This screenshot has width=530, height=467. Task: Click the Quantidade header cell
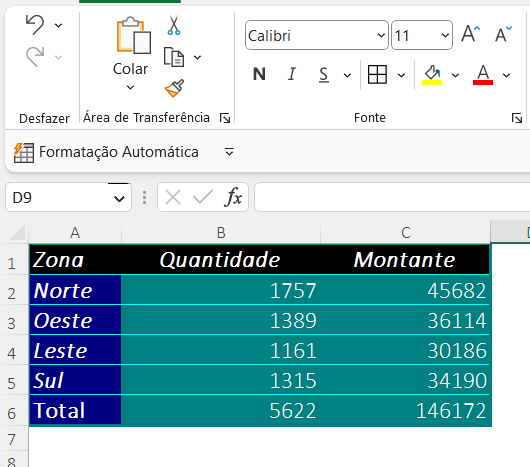221,260
